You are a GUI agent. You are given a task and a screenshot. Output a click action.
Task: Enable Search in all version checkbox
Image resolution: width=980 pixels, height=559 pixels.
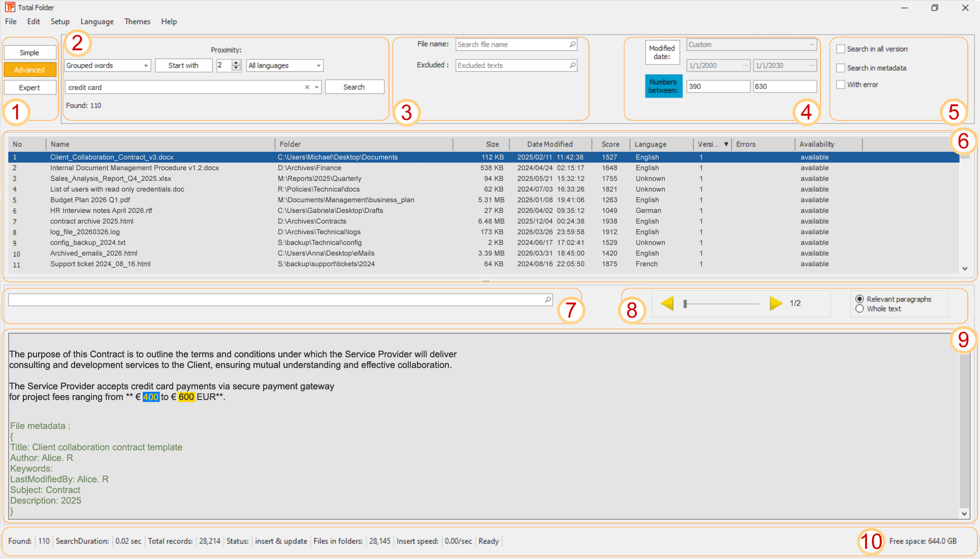(x=841, y=49)
